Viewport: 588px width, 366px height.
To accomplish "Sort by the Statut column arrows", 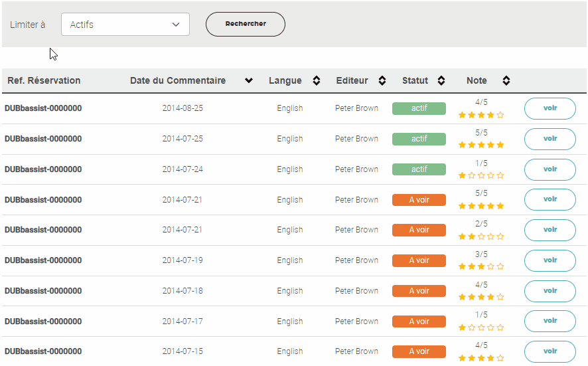I will tap(441, 81).
